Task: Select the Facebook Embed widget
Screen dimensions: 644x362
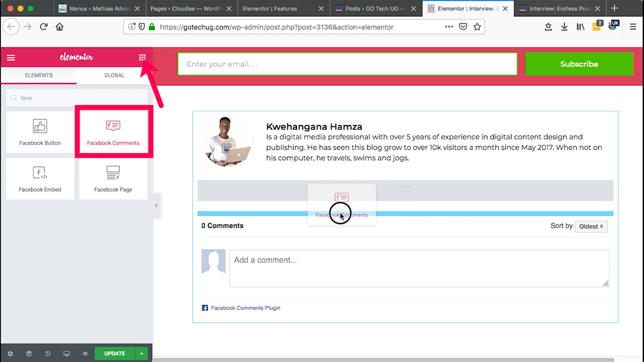Action: pos(40,179)
